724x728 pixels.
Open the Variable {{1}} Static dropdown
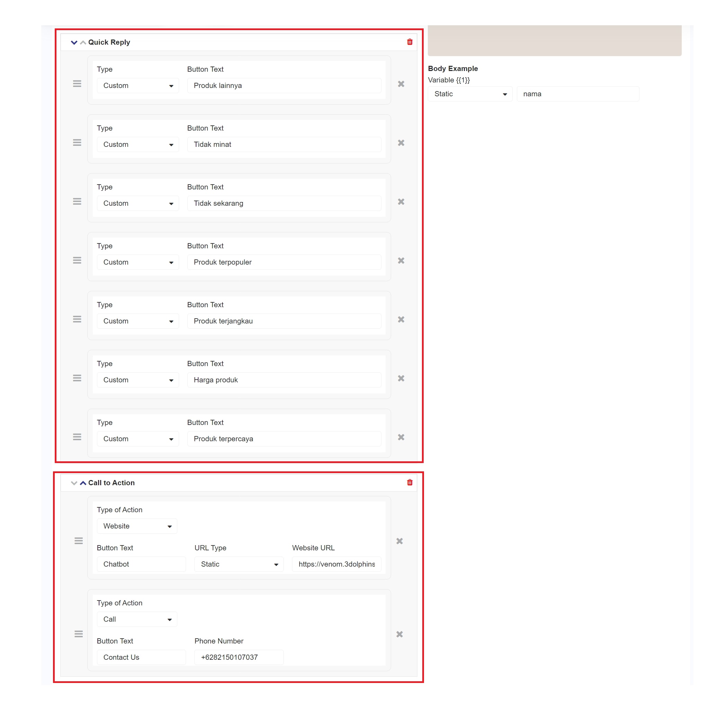coord(470,94)
